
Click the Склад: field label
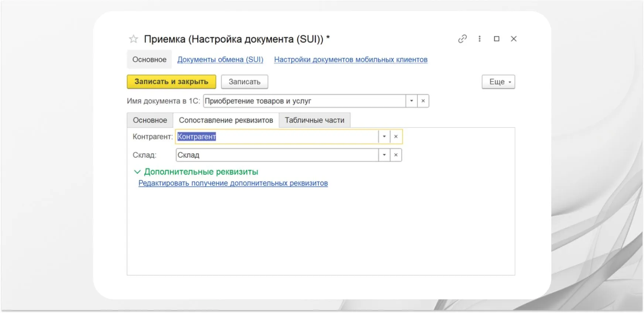pos(144,155)
